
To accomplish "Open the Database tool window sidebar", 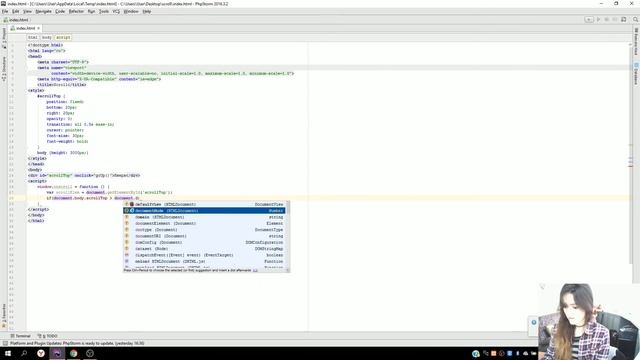I will pyautogui.click(x=636, y=73).
